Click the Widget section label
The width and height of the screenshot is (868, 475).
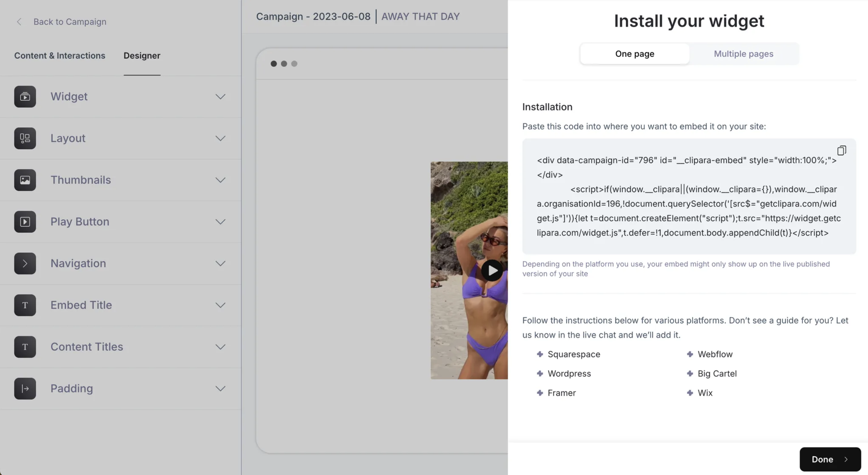click(x=69, y=97)
